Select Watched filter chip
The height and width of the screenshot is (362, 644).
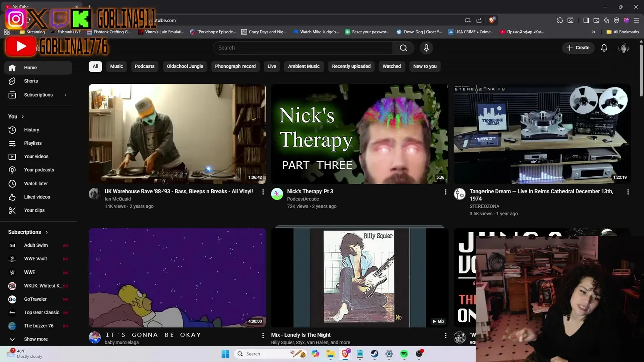(x=392, y=66)
